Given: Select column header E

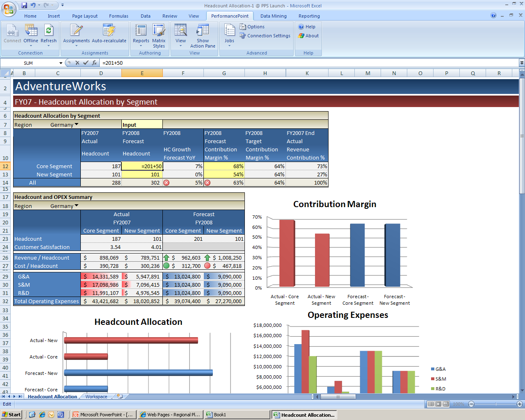Looking at the screenshot, I should pos(142,73).
